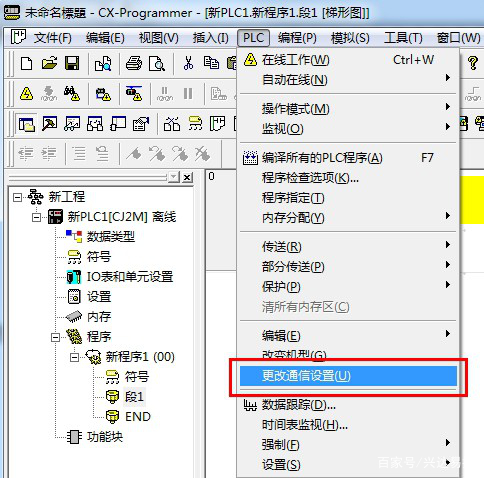
Task: Click the Save floppy disk icon
Action: (72, 63)
